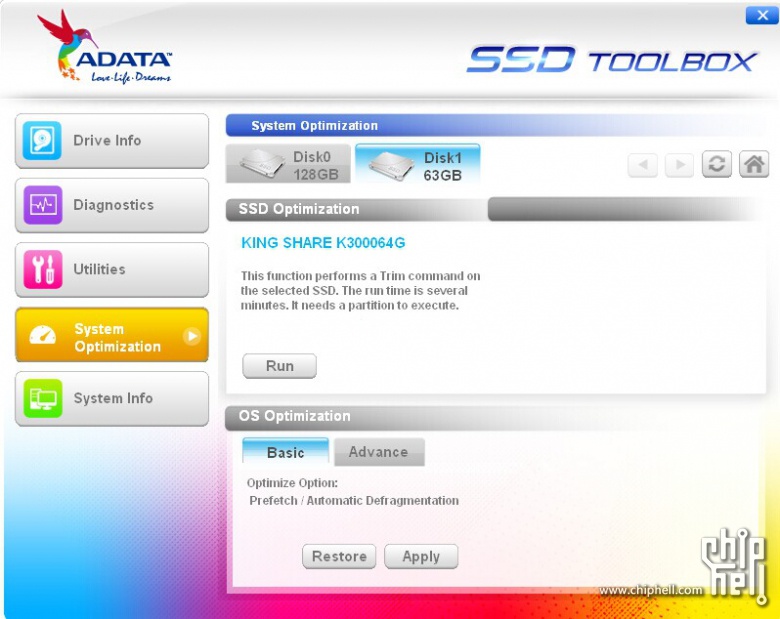
Task: Click the ADATA hummingbird logo
Action: point(104,48)
